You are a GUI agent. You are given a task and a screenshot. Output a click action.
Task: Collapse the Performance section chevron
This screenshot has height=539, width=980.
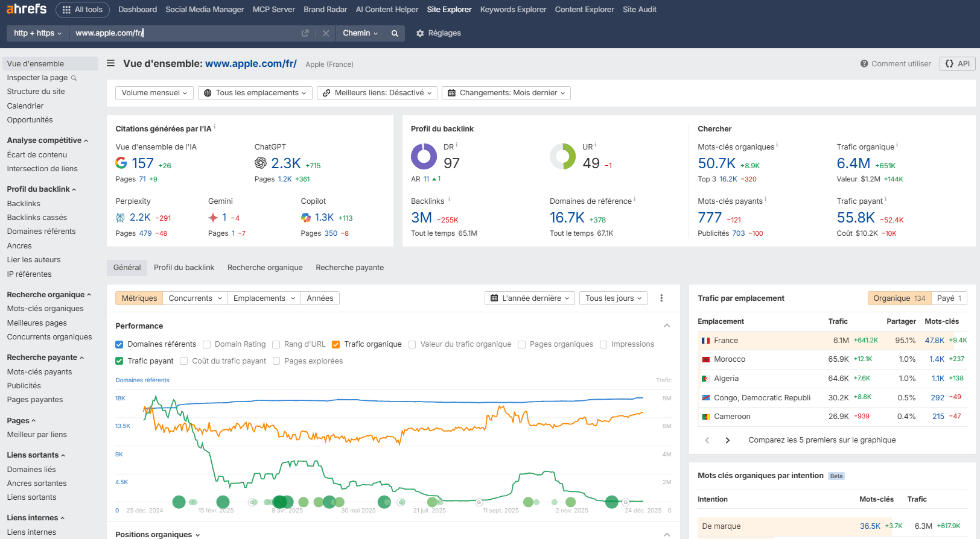tap(667, 326)
